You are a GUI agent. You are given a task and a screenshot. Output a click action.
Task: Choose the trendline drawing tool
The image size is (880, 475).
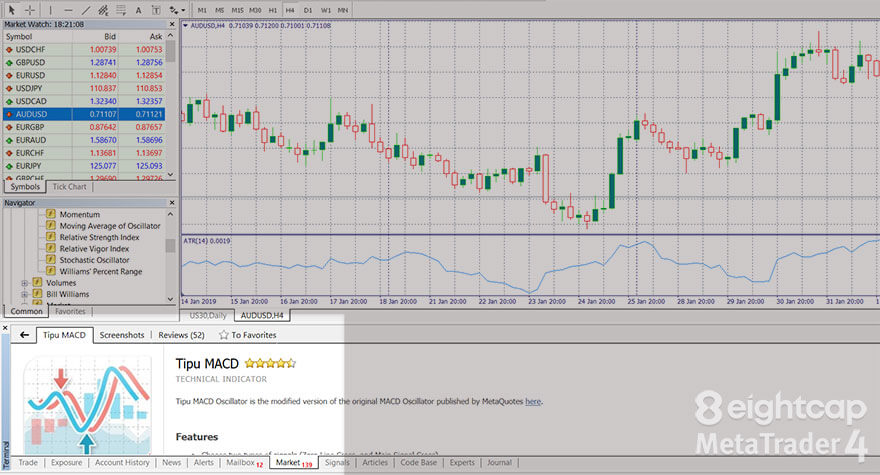coord(86,10)
